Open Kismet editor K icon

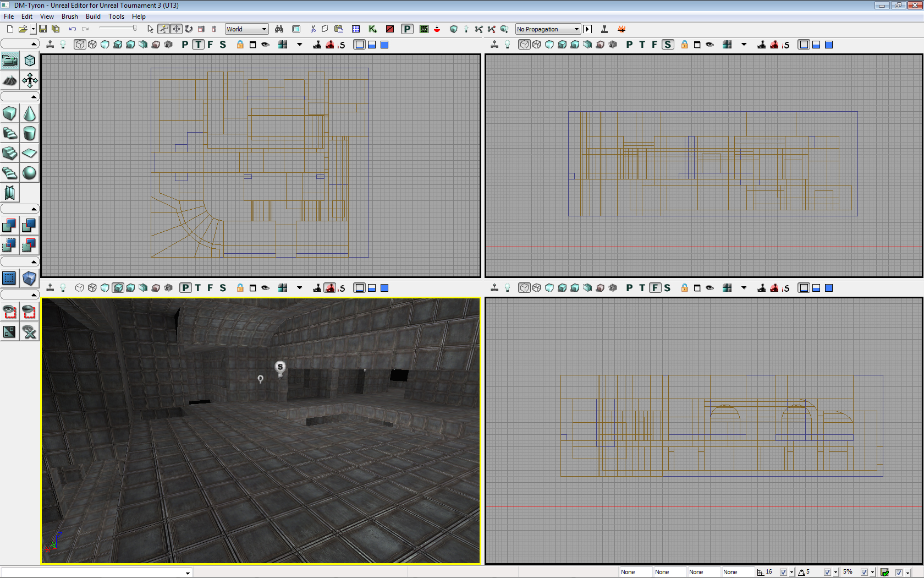372,29
